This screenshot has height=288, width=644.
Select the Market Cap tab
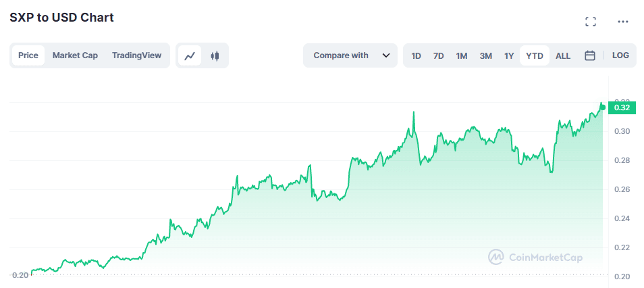[x=75, y=55]
